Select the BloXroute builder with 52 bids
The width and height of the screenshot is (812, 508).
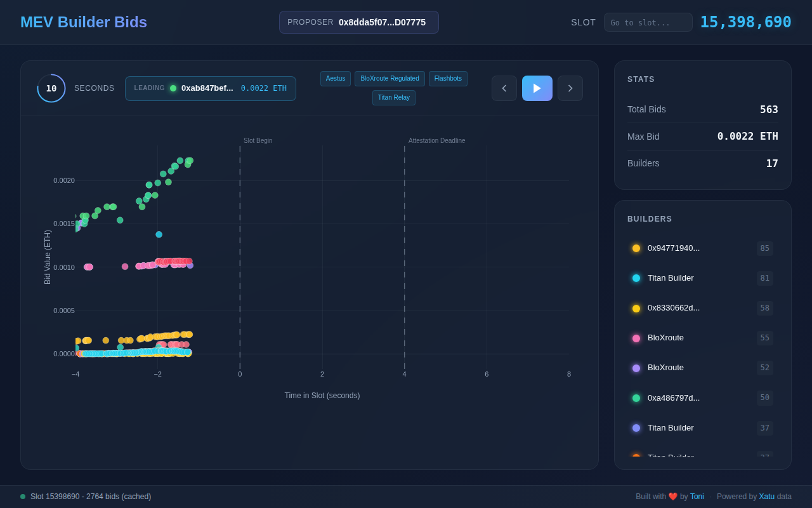tap(703, 368)
